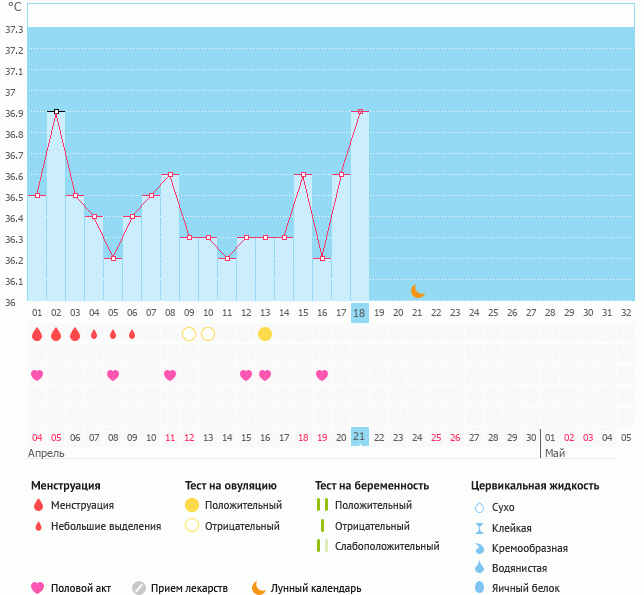The width and height of the screenshot is (644, 595).
Task: Click the yellow 'Положительный' ovulation legend swatch
Action: pos(193,505)
